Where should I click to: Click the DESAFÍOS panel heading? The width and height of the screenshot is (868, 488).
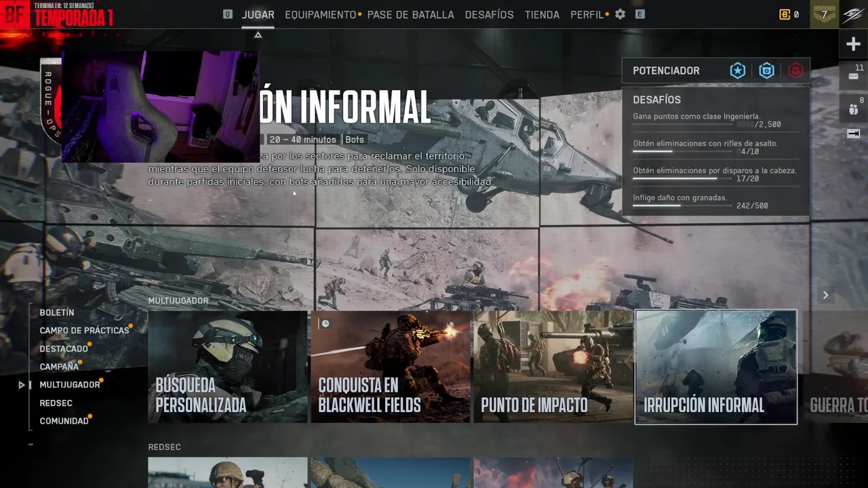point(656,100)
